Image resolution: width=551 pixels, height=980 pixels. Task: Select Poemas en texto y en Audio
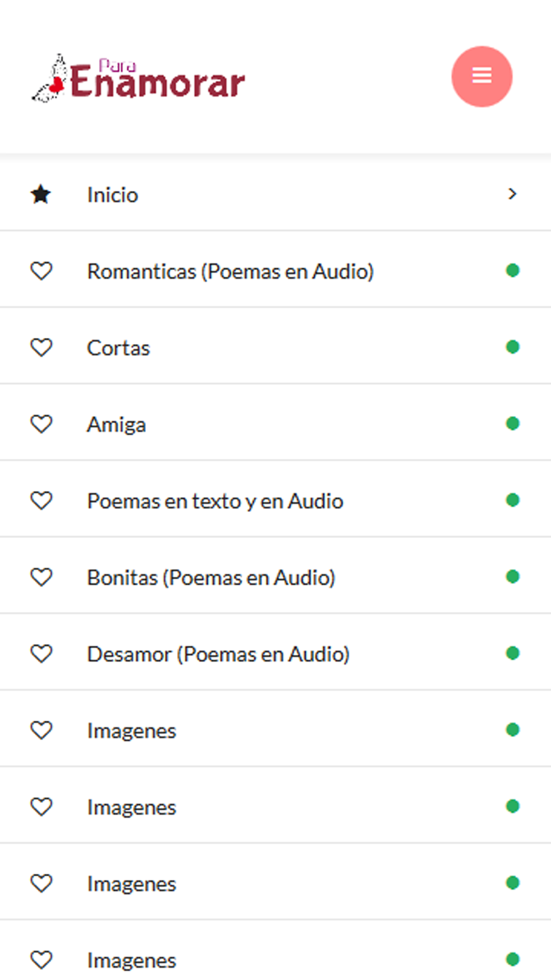coord(275,500)
